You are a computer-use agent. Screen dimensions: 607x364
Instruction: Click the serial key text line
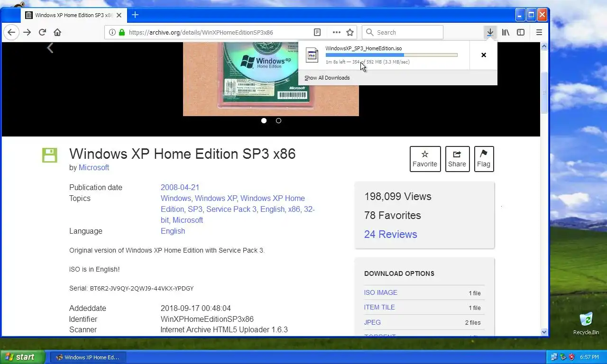[x=131, y=288]
